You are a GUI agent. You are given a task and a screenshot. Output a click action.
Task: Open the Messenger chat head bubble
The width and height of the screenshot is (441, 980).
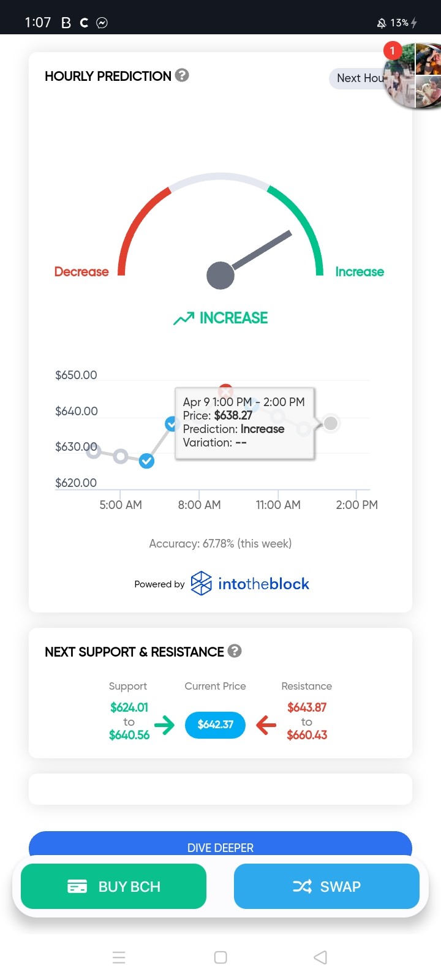(x=412, y=76)
